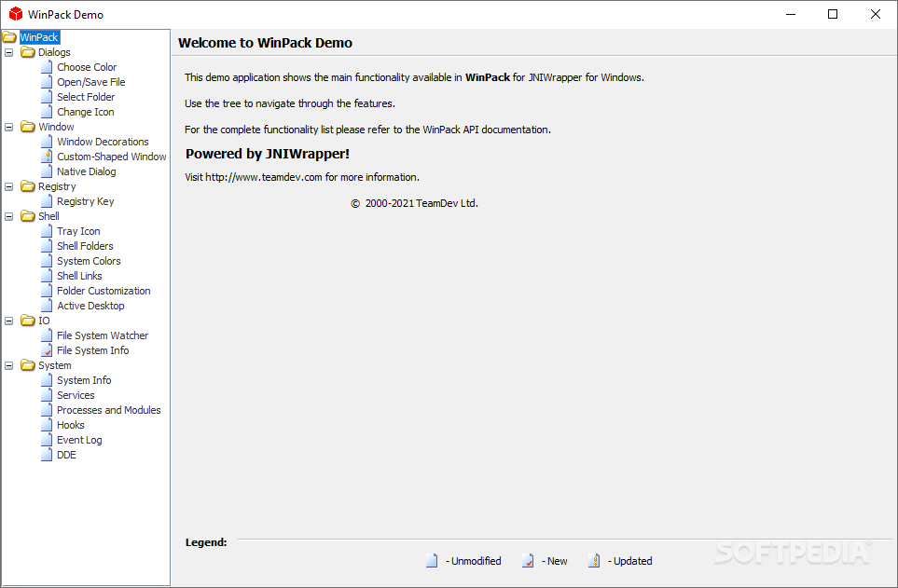The height and width of the screenshot is (588, 898).
Task: Click the Updated legend icon
Action: pos(594,561)
